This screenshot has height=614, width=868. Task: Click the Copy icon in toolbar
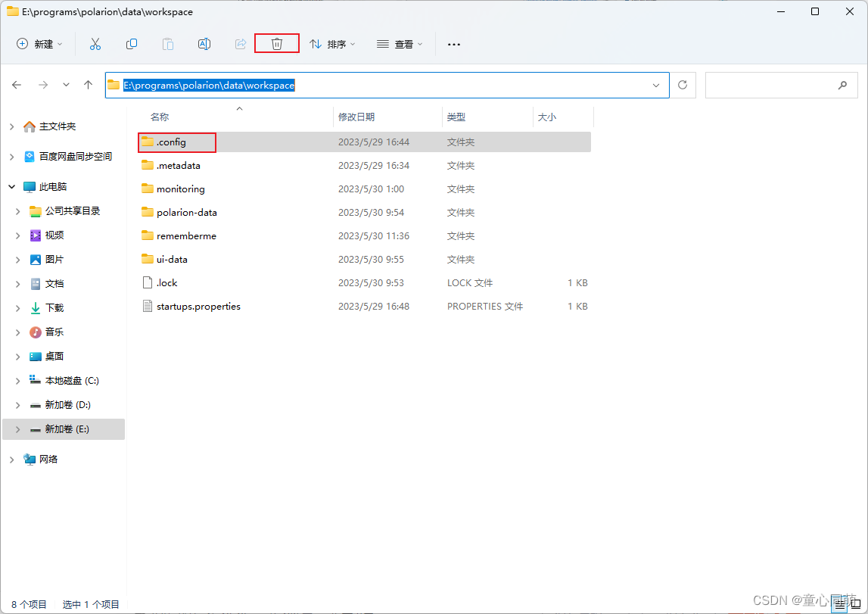[x=132, y=45]
